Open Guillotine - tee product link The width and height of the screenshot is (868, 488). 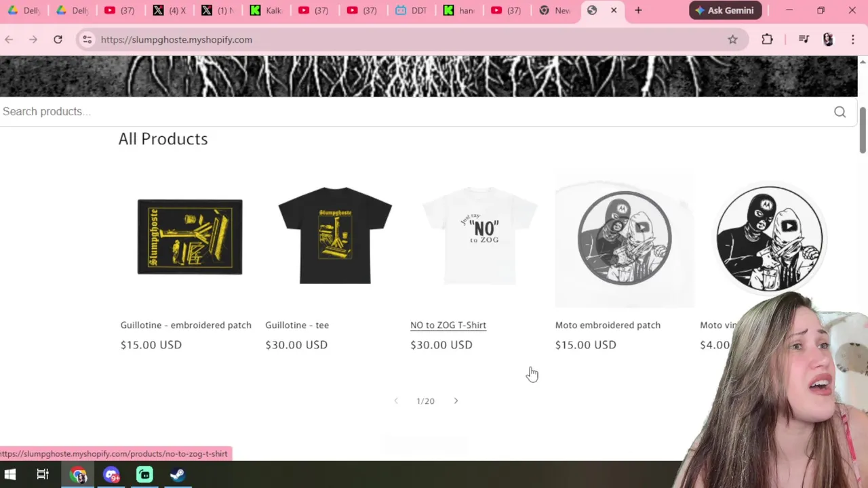pyautogui.click(x=297, y=325)
